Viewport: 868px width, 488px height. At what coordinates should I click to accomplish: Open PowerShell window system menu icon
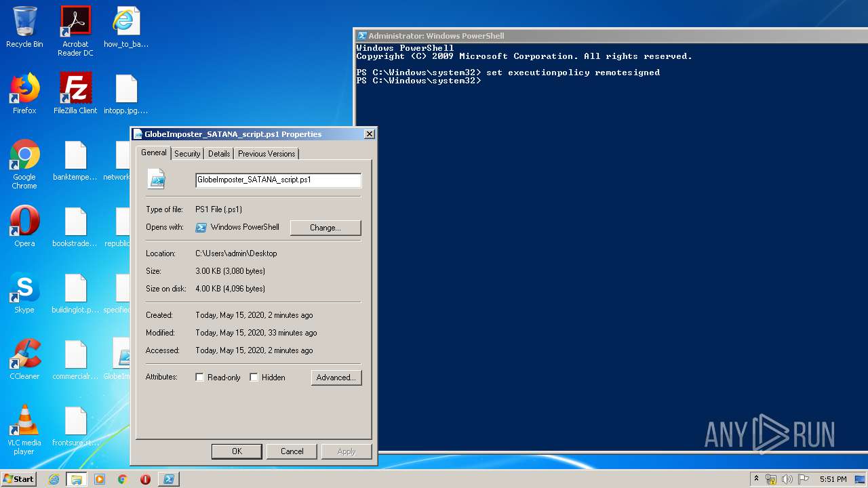(362, 36)
